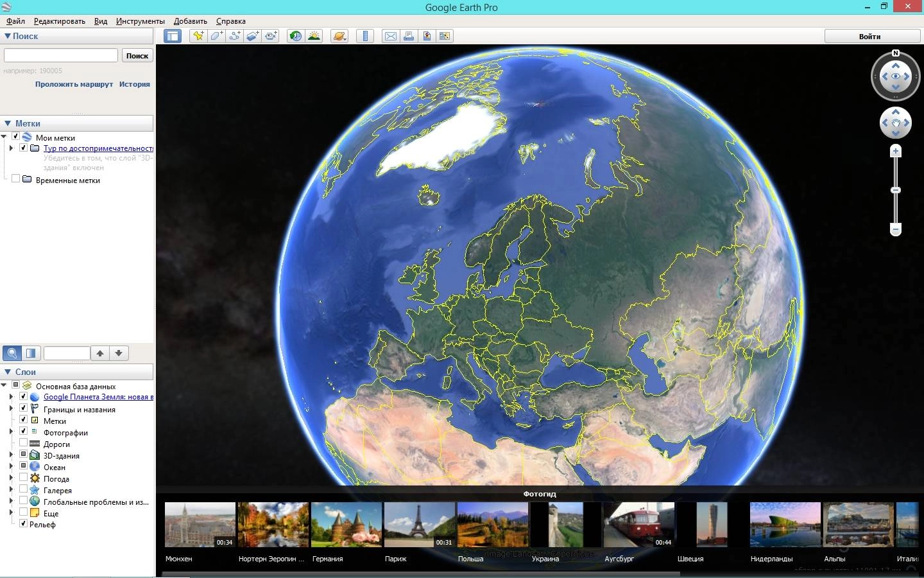The image size is (924, 578).
Task: Toggle the sidebar visibility button
Action: [173, 36]
